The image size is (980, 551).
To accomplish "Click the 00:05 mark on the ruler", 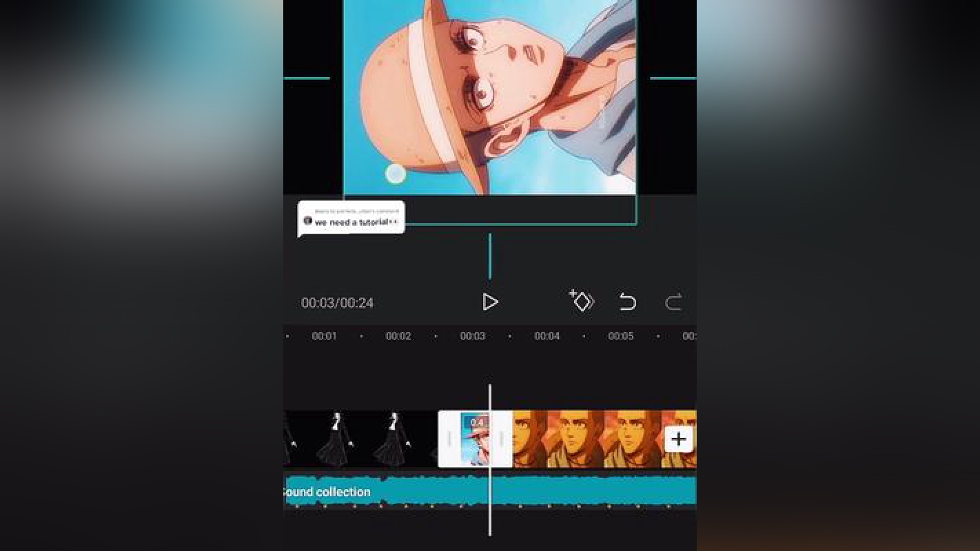I will [x=621, y=336].
